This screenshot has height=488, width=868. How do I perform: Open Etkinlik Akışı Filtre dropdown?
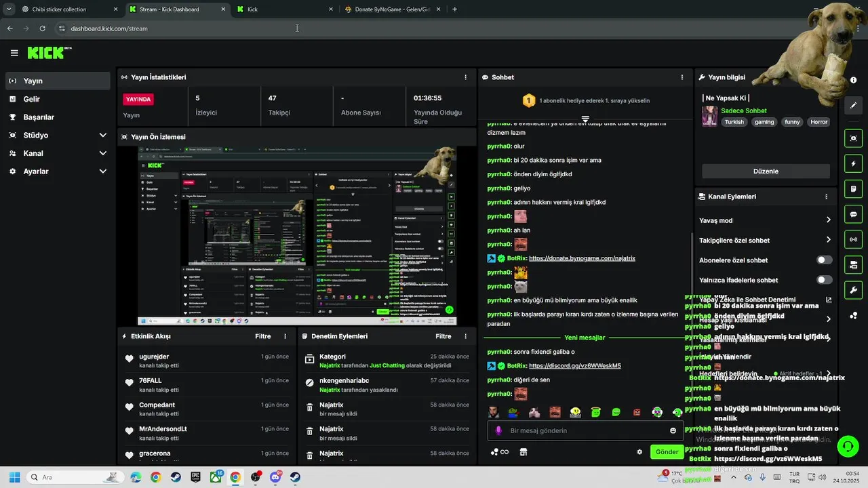262,336
